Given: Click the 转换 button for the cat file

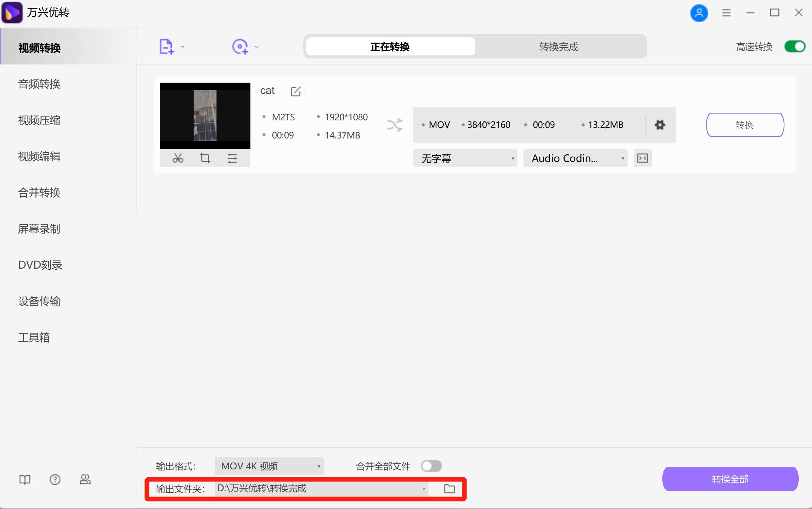Looking at the screenshot, I should 744,125.
